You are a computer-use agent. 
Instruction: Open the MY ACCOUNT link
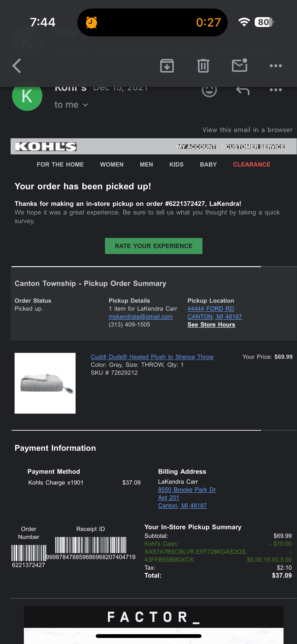coord(196,147)
